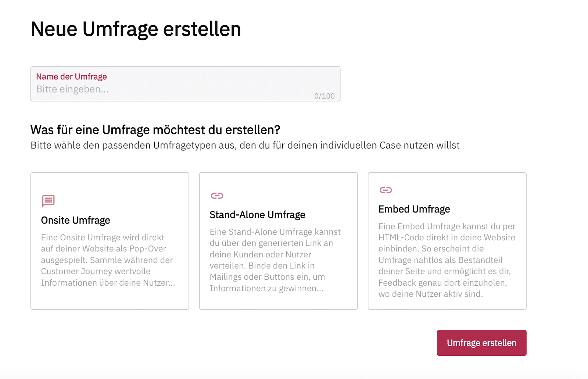
Task: Click 'wo deine Nutzer aktiv sind.' text
Action: (x=430, y=294)
